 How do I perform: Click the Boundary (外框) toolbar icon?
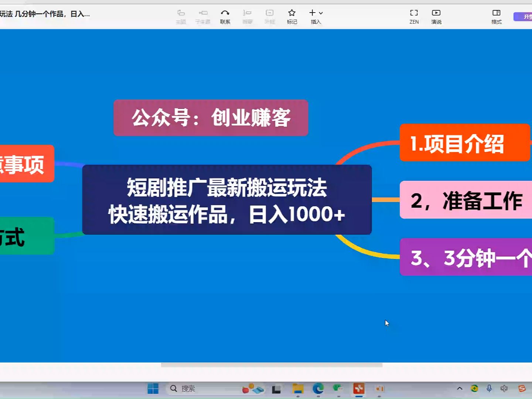(x=270, y=17)
